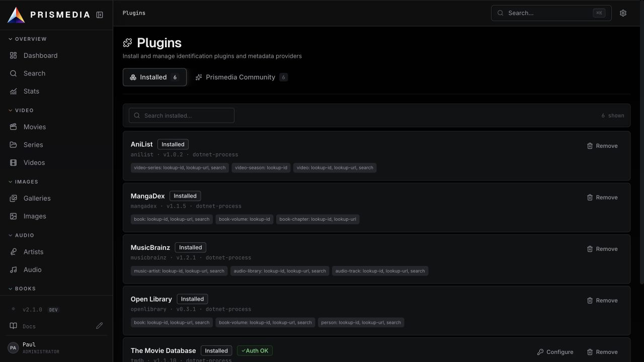Click 'book-chapter: lookup-id, lookup-url' tag
The width and height of the screenshot is (644, 362).
pyautogui.click(x=317, y=219)
